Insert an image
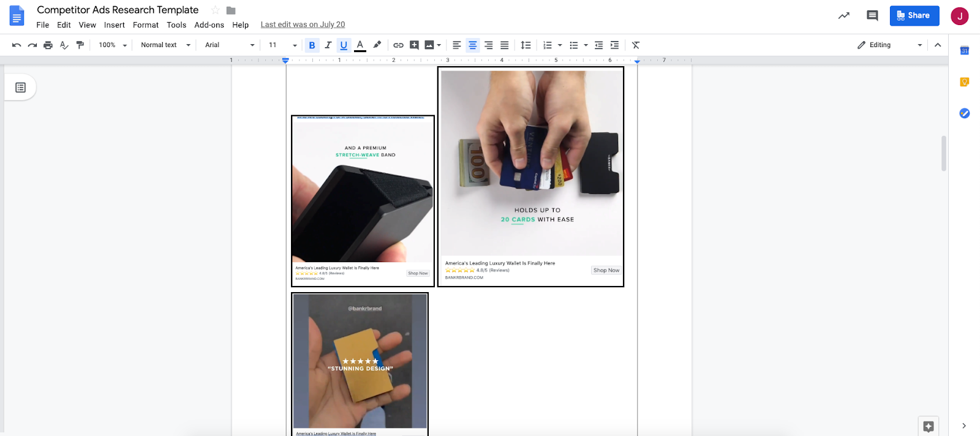980x436 pixels. point(429,45)
